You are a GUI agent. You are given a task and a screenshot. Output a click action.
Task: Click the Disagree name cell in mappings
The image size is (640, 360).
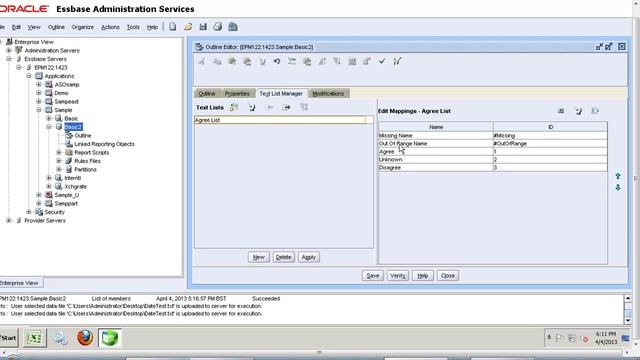pos(436,168)
